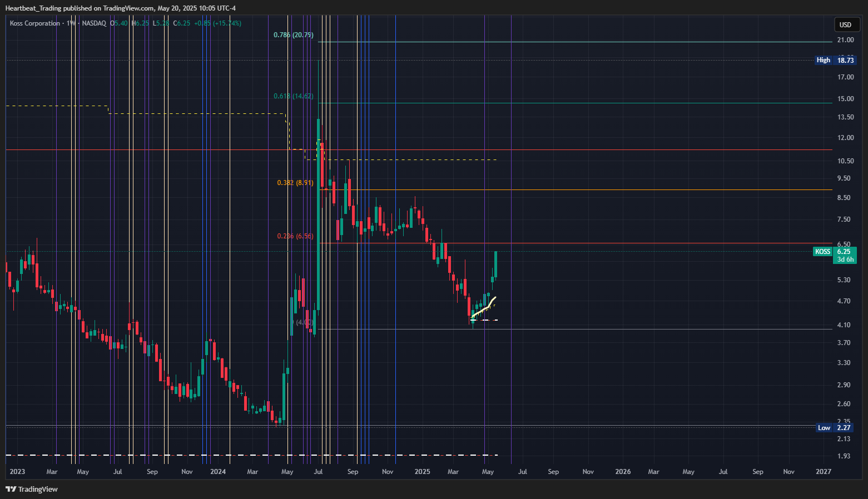Click the 7.50 price axis label
Screen dimensions: 868x499
[x=844, y=219]
